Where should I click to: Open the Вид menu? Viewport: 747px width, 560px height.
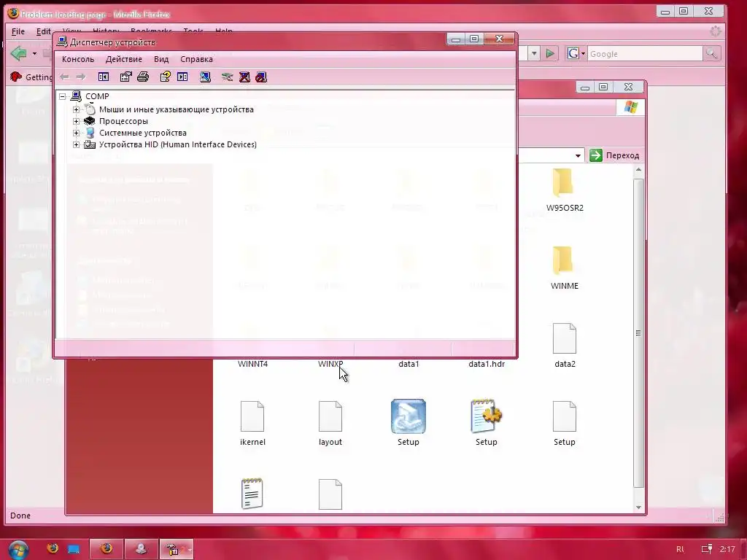coord(161,59)
